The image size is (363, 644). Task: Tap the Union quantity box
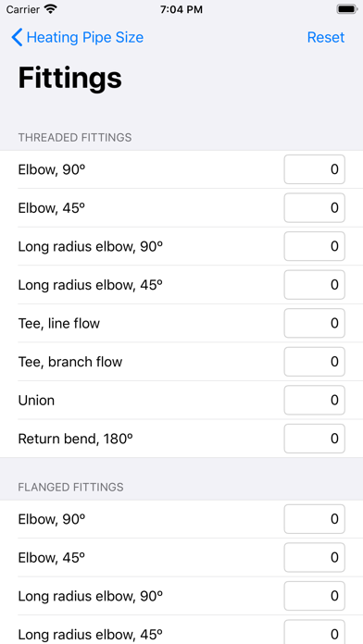click(x=315, y=400)
